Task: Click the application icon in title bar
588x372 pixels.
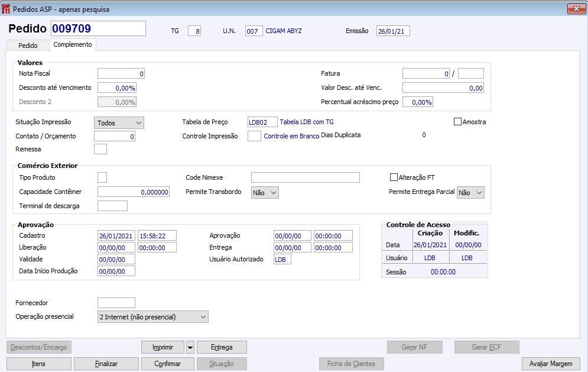Action: point(6,9)
